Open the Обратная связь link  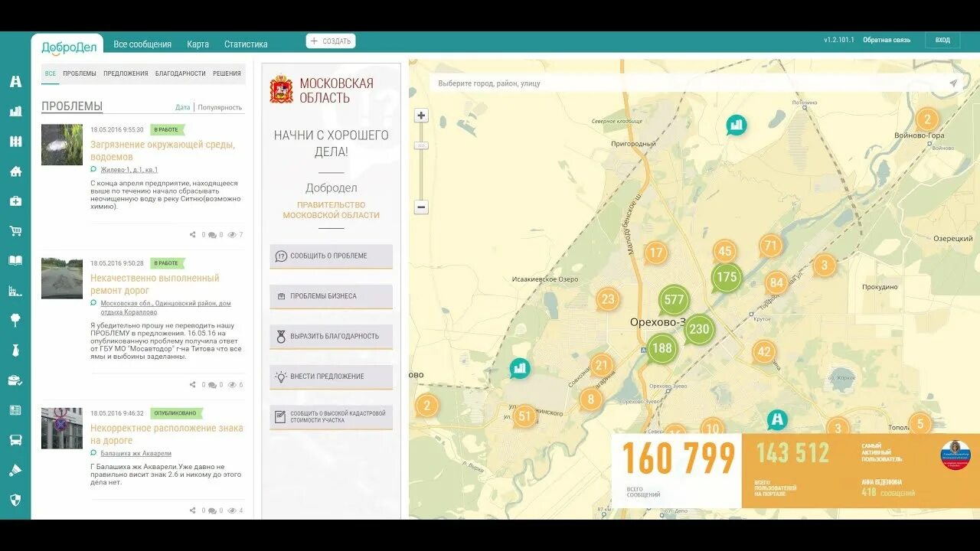point(887,40)
